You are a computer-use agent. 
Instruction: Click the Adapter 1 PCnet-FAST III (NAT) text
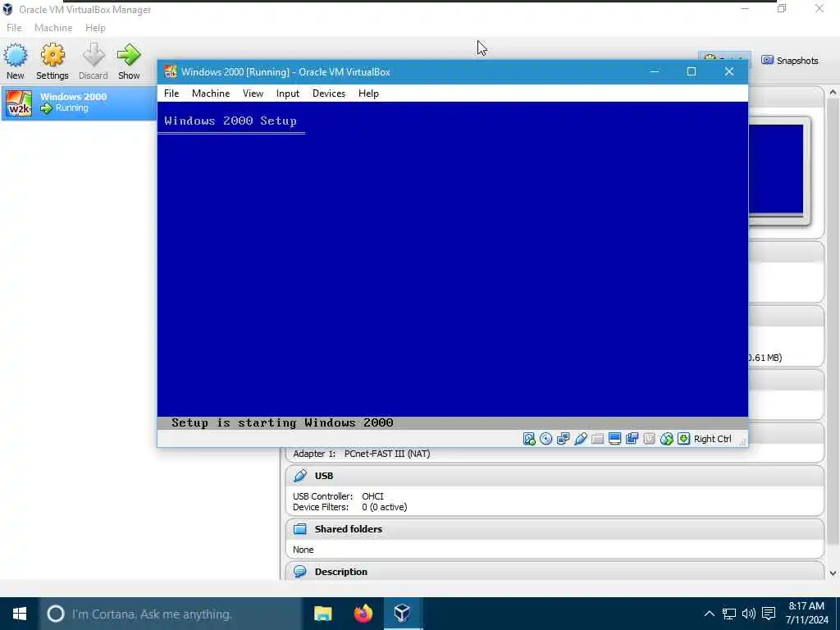click(362, 454)
